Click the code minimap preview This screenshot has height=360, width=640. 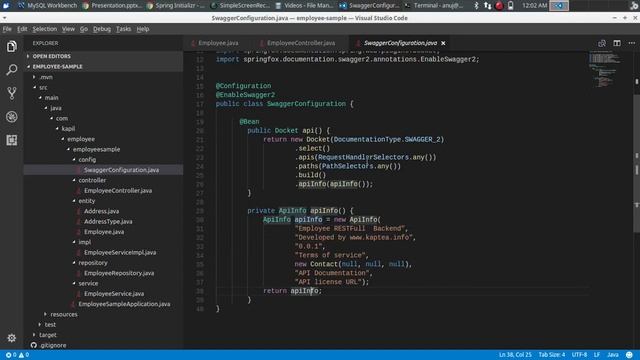606,69
